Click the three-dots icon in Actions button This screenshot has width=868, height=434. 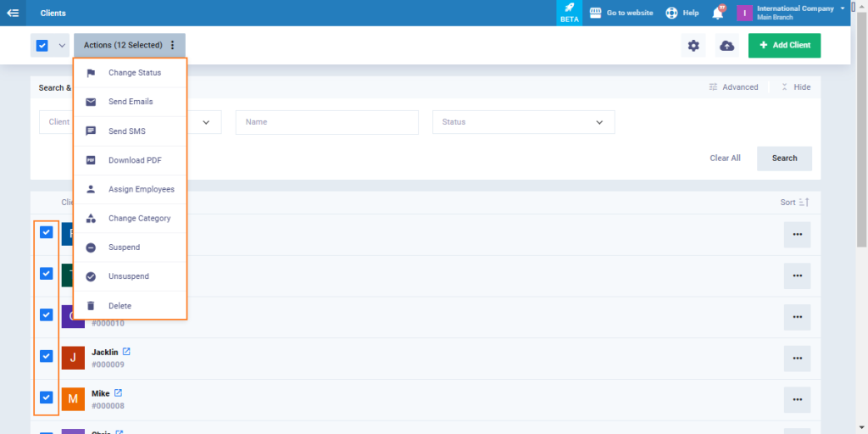coord(172,46)
